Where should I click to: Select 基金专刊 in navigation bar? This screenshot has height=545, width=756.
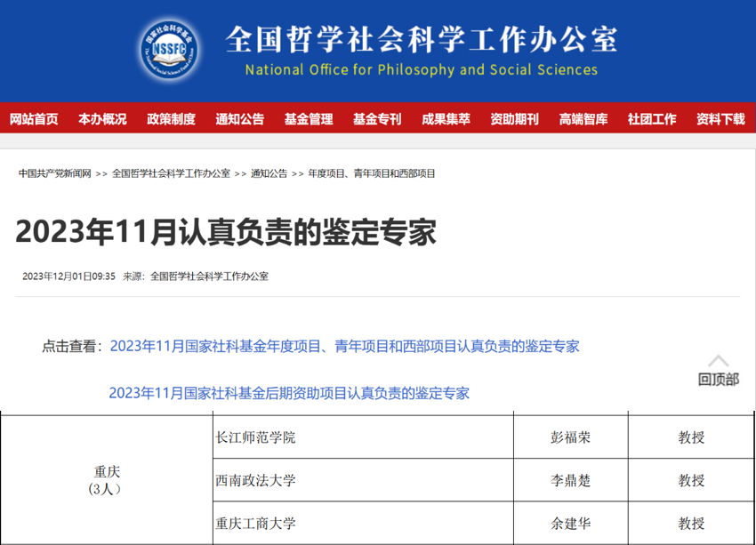pyautogui.click(x=377, y=119)
